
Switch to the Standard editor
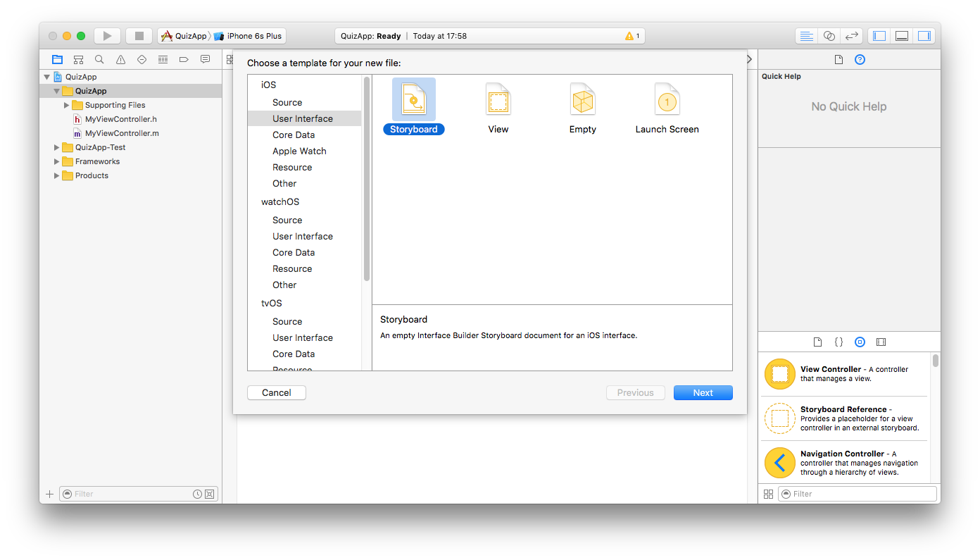pyautogui.click(x=807, y=36)
